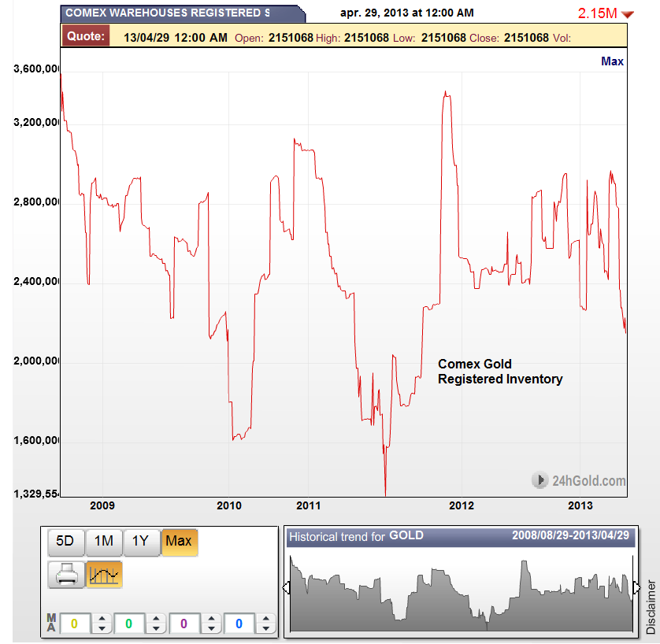Screen dimensions: 660x644
Task: Click the COMEX WAREHOUSES REGISTERED title tab
Action: point(183,13)
